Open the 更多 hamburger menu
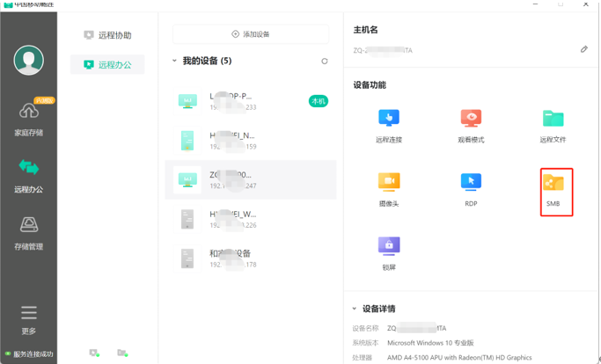 28,317
